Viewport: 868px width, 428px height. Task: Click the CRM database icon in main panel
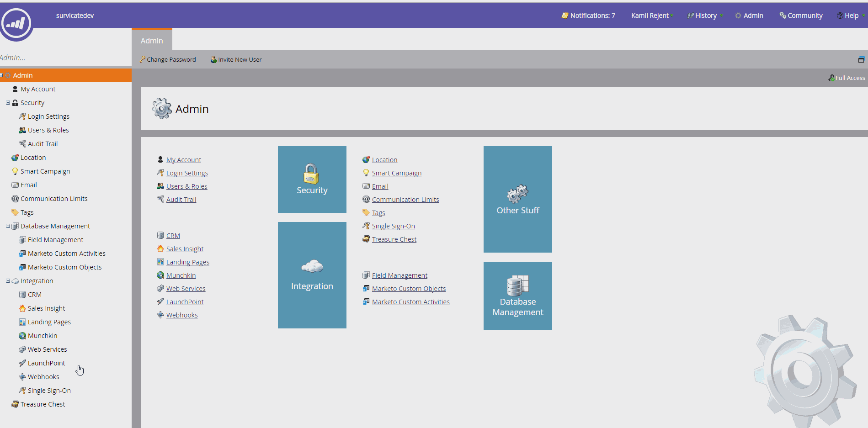(160, 235)
